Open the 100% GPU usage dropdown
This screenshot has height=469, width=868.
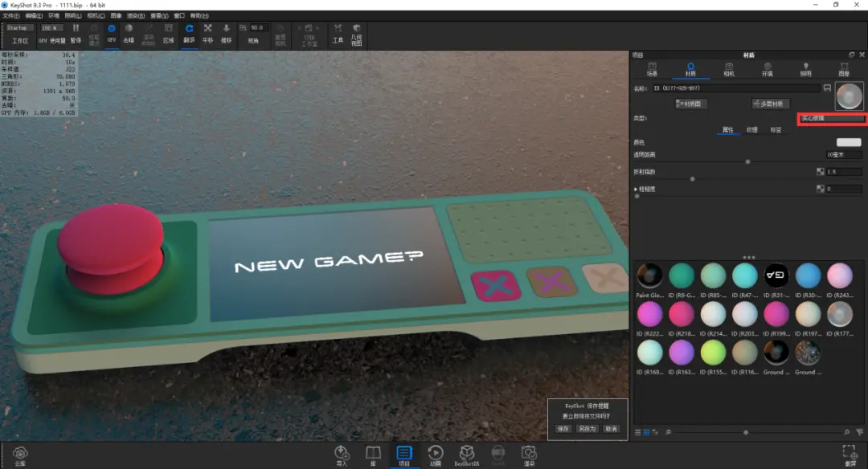click(51, 27)
